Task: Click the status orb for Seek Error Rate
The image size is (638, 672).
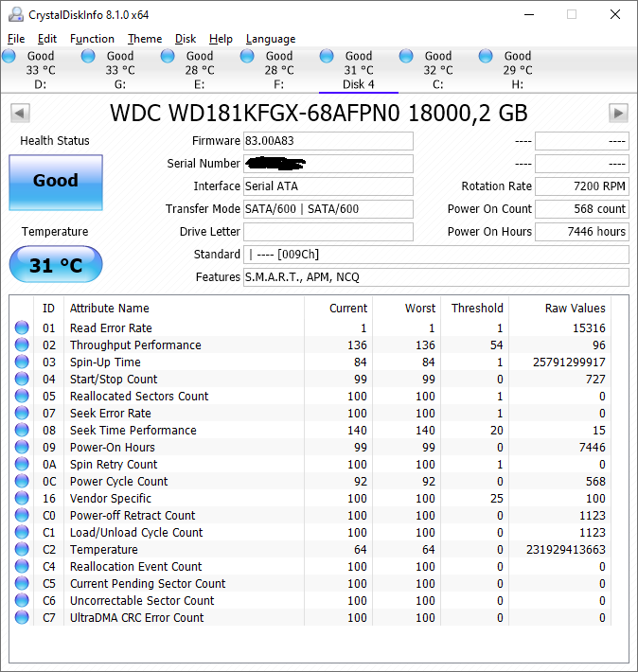Action: [22, 414]
